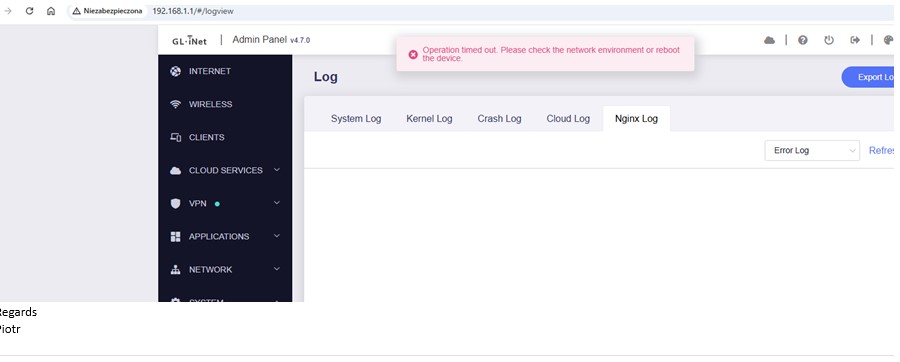Click the logout icon in header
900x362 pixels.
tap(855, 40)
